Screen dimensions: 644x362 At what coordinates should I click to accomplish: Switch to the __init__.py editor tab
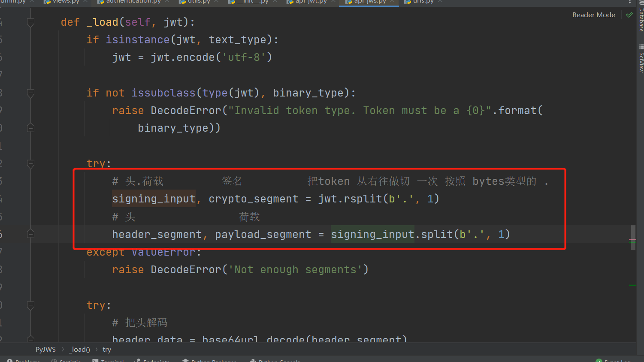[252, 2]
